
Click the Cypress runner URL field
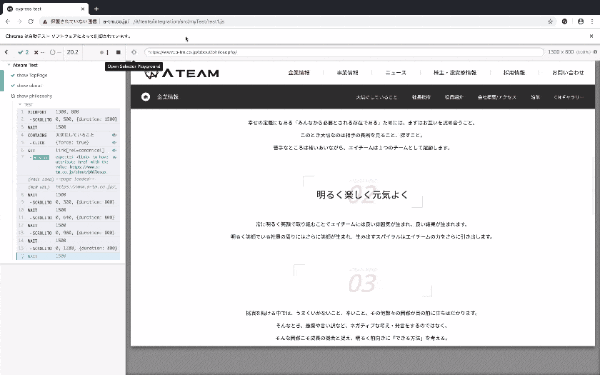[344, 52]
